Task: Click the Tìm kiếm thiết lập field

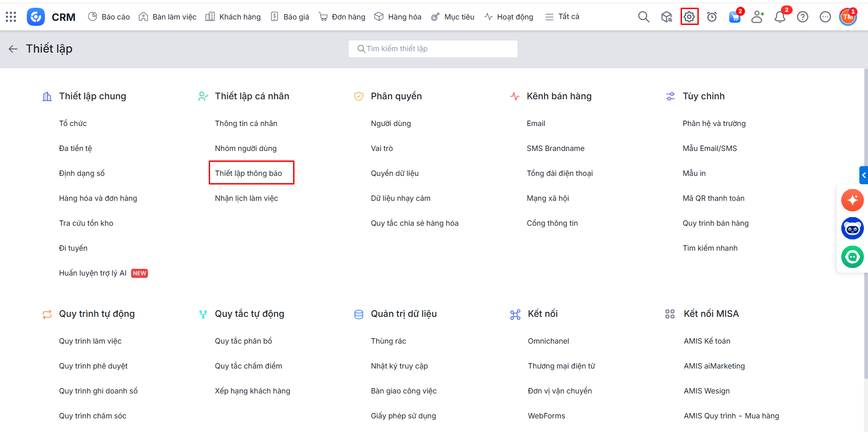Action: pos(433,49)
